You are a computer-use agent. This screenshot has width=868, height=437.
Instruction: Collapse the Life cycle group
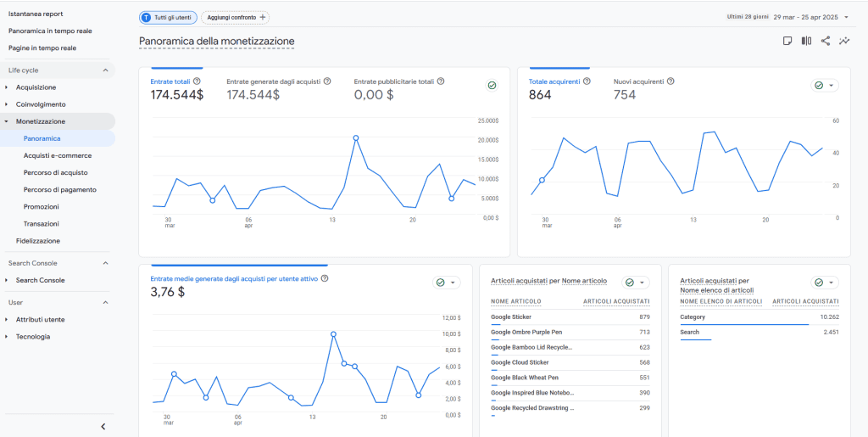coord(105,70)
